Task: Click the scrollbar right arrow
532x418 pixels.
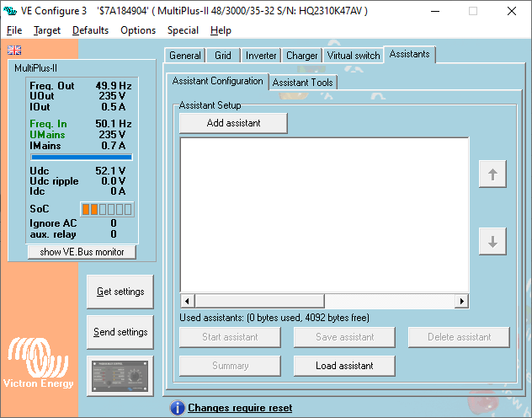Action: point(462,301)
